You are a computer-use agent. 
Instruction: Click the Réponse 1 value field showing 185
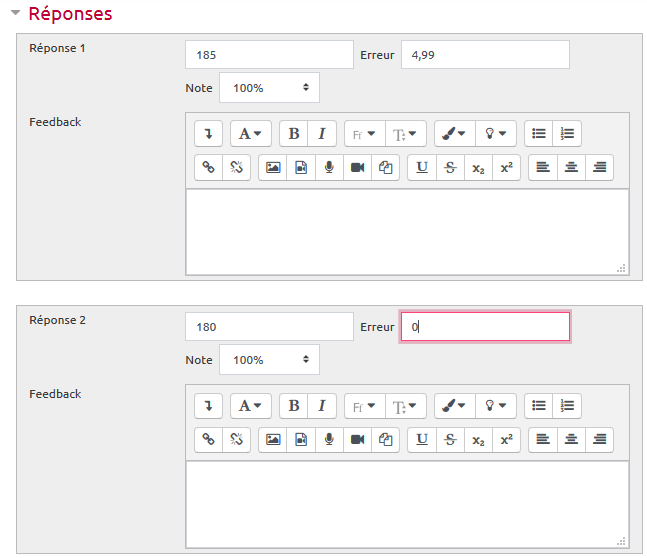[x=269, y=55]
